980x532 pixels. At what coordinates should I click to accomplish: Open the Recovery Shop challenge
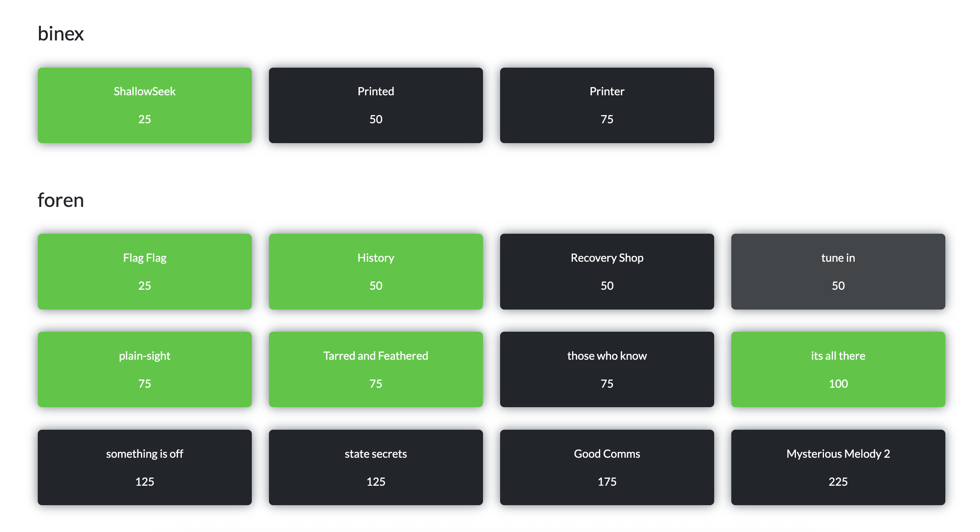coord(607,271)
